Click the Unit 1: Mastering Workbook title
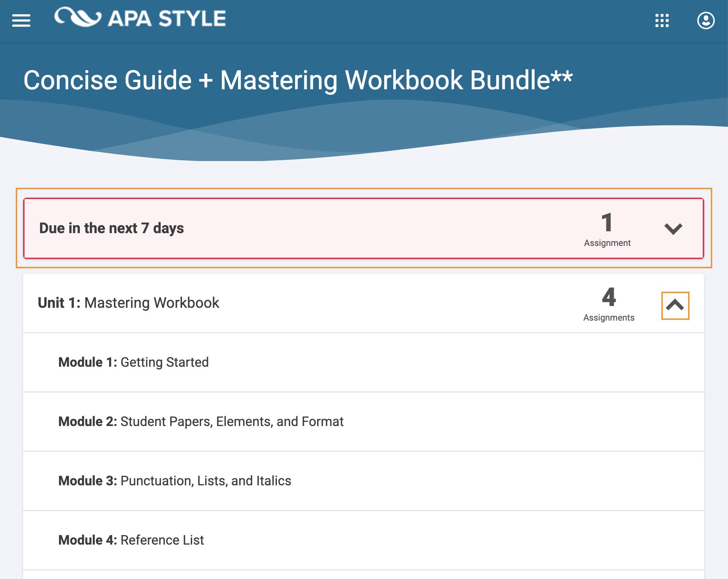728x579 pixels. pos(129,303)
